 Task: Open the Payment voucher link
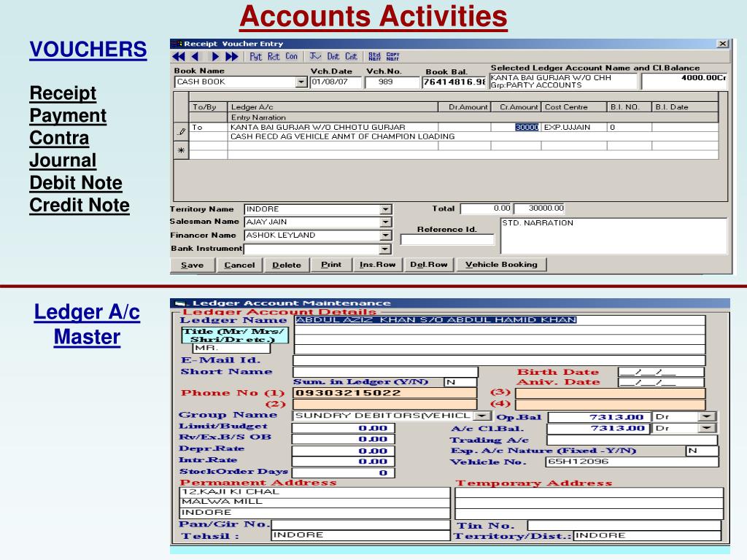point(68,116)
